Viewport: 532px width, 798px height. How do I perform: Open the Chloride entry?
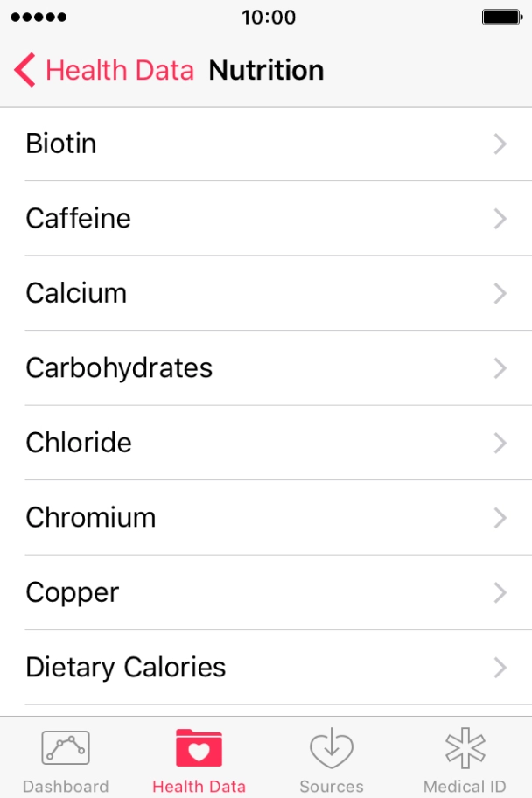point(266,443)
